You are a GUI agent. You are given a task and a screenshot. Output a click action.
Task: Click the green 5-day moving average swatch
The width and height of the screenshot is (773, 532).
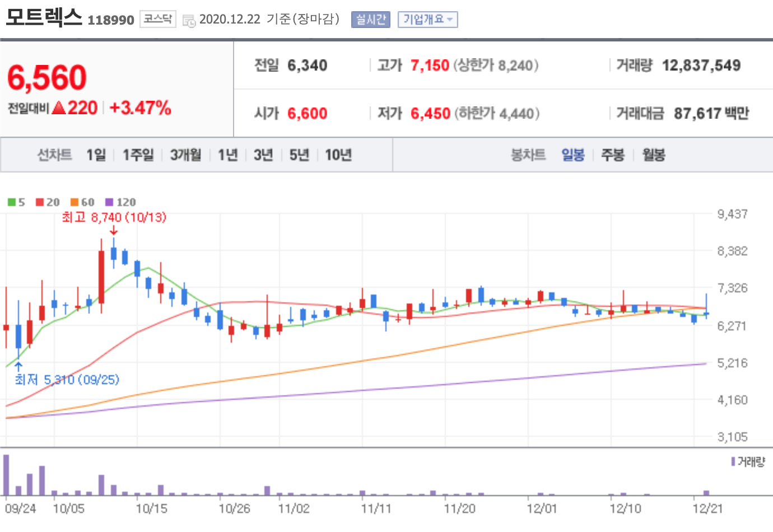click(11, 202)
